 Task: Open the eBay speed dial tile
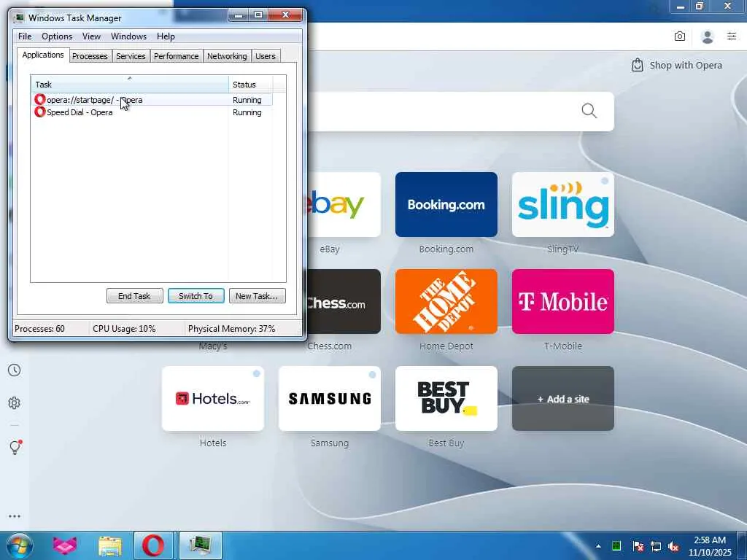[x=344, y=204]
